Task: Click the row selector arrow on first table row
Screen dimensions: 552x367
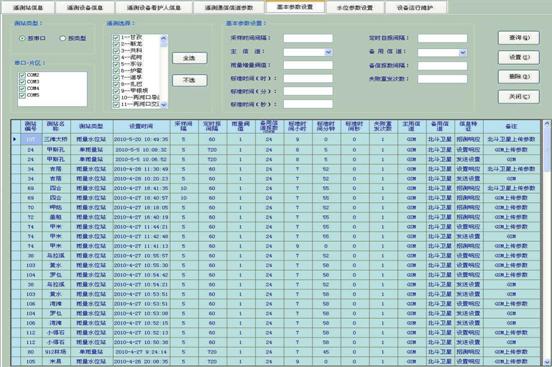Action: (14, 139)
